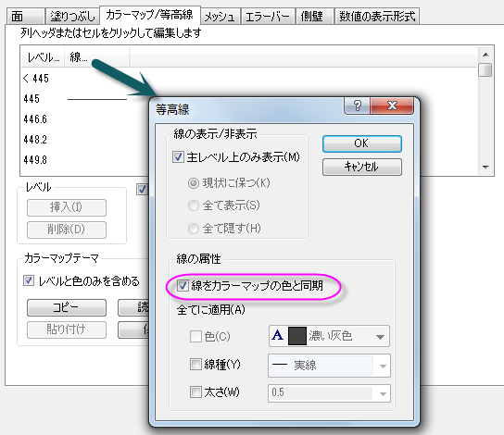The width and height of the screenshot is (504, 435).
Task: Open 濃い灰色 color dropdown
Action: [x=380, y=337]
